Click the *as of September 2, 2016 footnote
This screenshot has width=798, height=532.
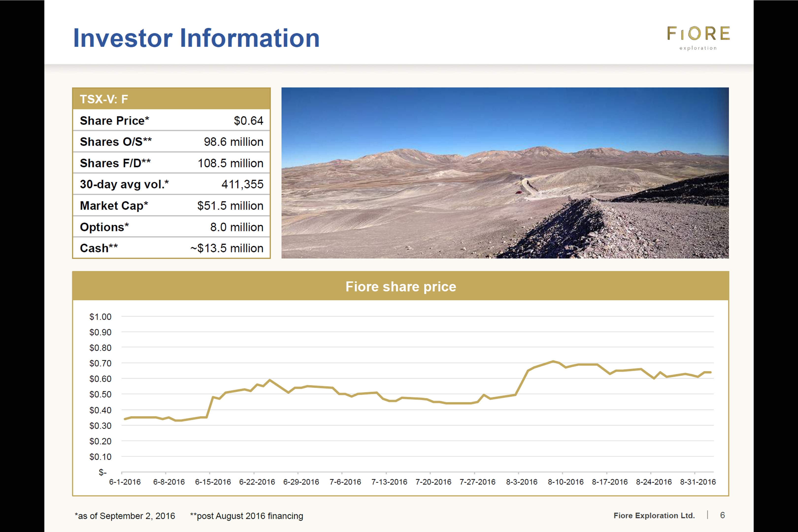click(125, 516)
